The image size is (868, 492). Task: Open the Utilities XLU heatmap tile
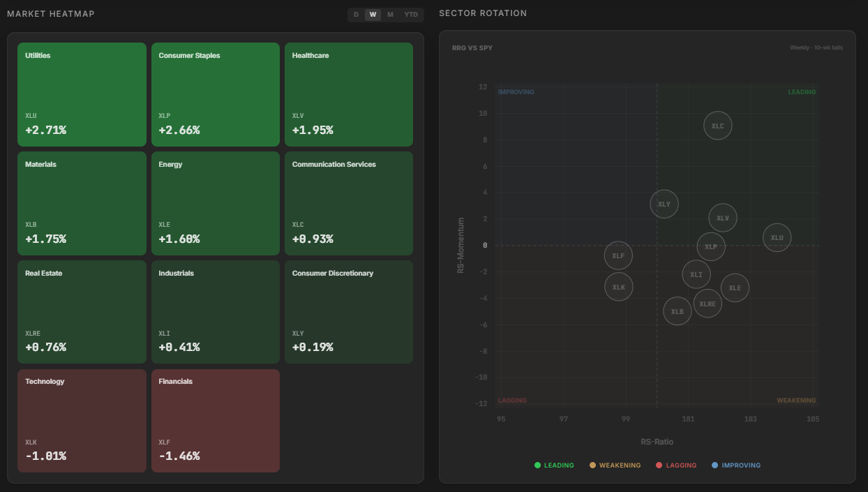click(x=82, y=95)
